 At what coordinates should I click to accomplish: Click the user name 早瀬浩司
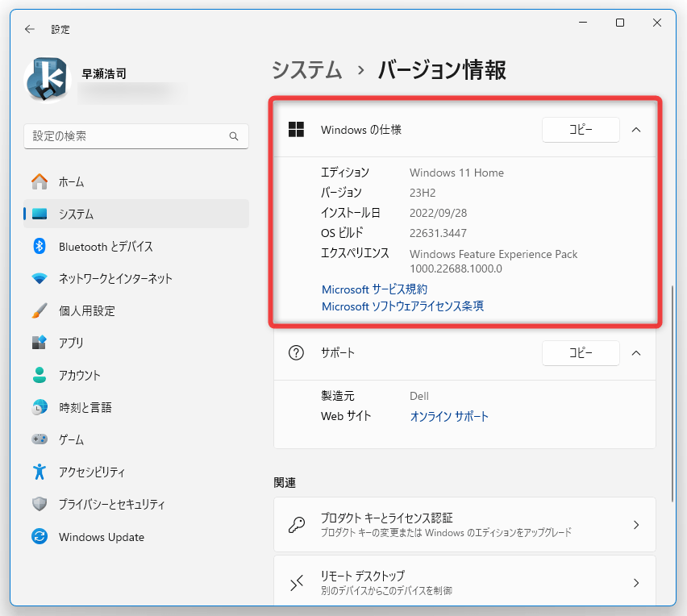[x=104, y=73]
